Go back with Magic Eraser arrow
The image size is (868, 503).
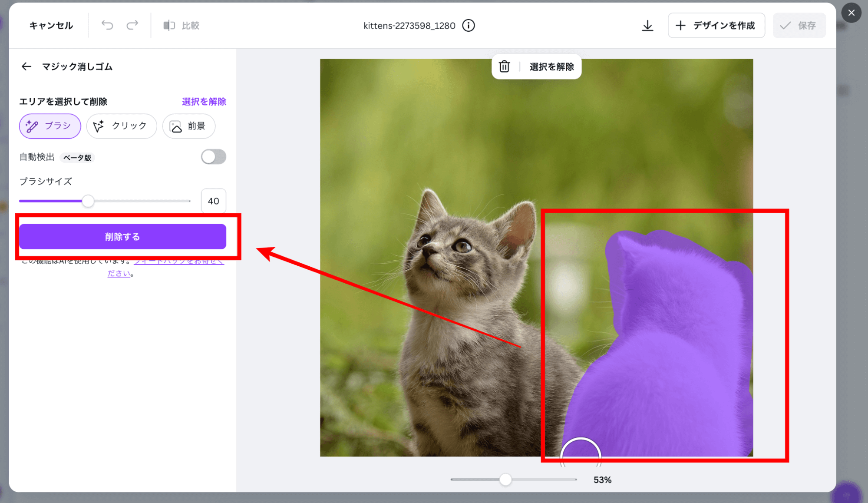pos(26,66)
